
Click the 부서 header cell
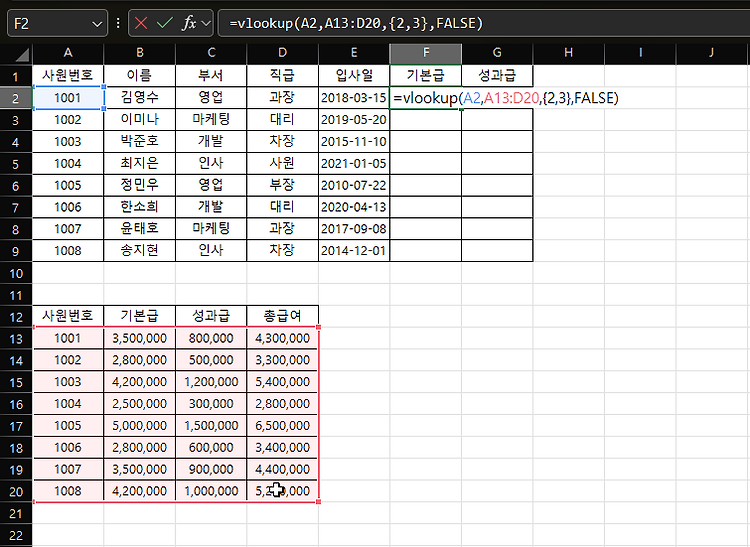211,76
